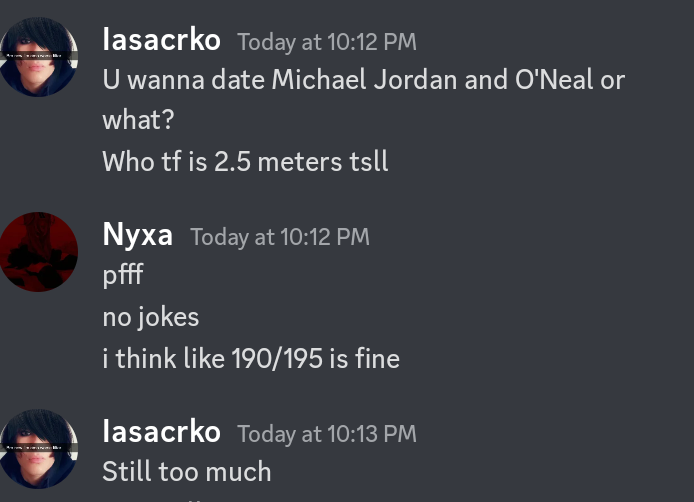Click lasacrko username above 'Still too much'
Screen dimensions: 694x502
click(x=162, y=432)
